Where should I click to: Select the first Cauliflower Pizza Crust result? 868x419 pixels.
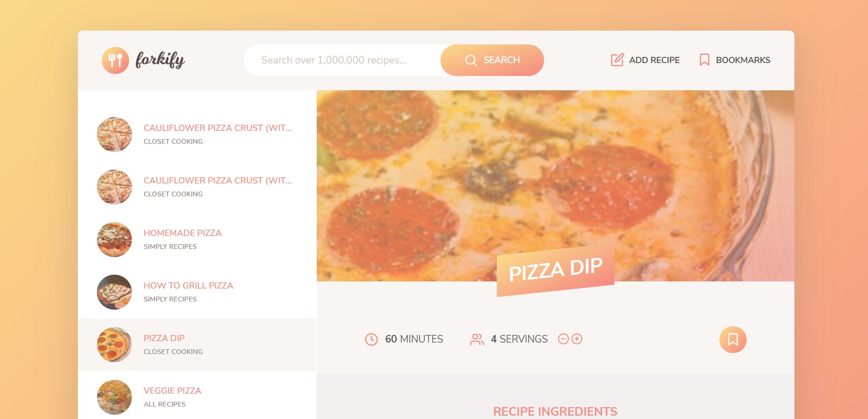197,134
